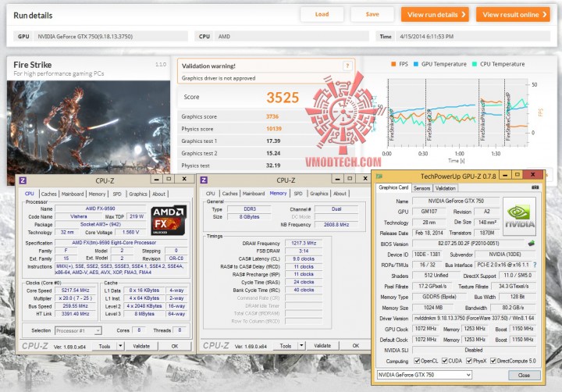562x392 pixels.
Task: Click the AMD FX logo in CPU-Z
Action: click(x=169, y=220)
